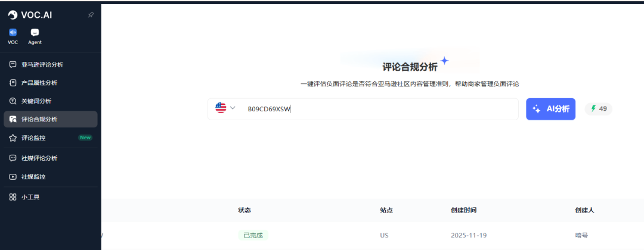Open 关键词分析 menu item
The image size is (644, 250).
(x=51, y=101)
